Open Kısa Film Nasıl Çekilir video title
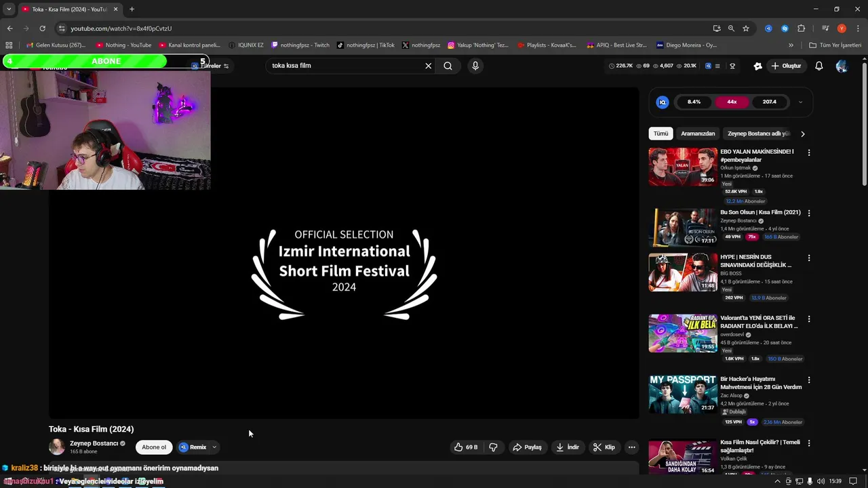 [760, 446]
